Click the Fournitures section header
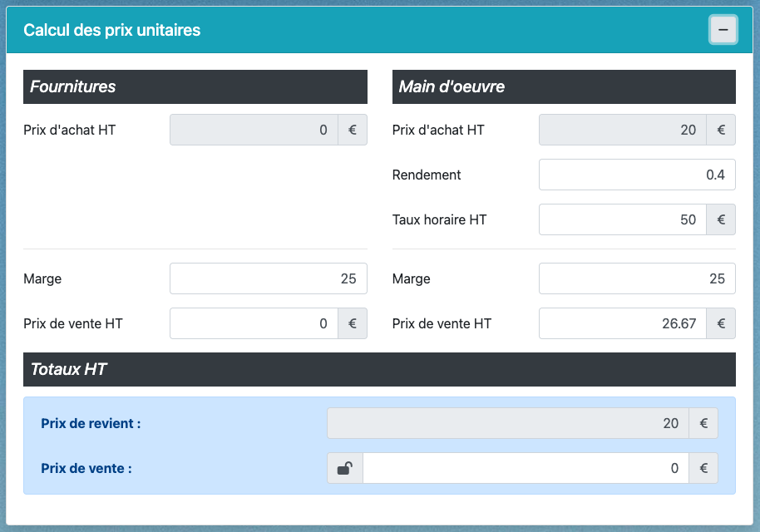 [x=195, y=86]
